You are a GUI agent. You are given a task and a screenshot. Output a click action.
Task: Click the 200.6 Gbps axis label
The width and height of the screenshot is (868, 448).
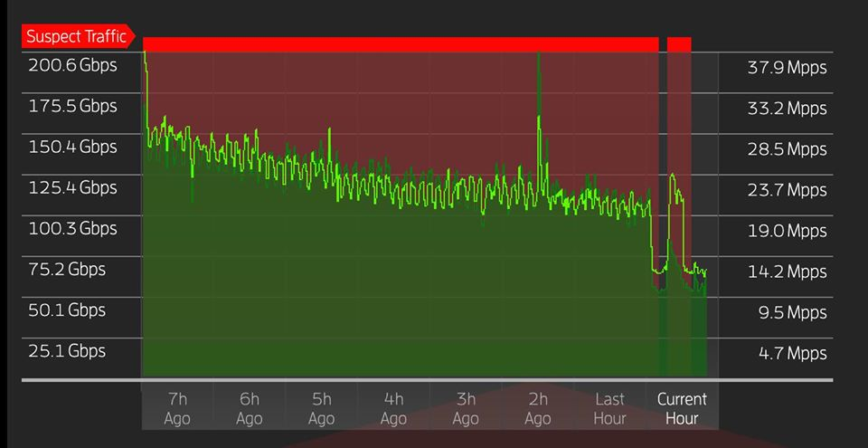(72, 65)
